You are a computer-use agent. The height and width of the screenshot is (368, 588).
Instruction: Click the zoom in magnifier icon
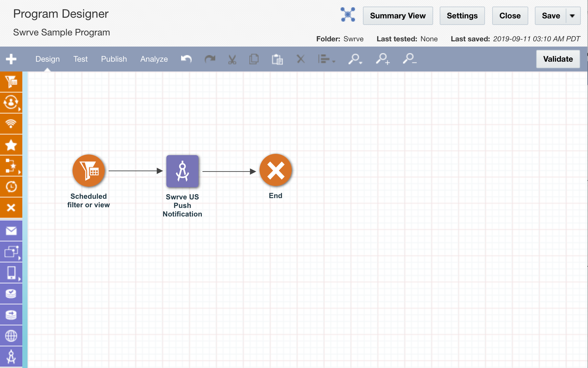point(383,59)
